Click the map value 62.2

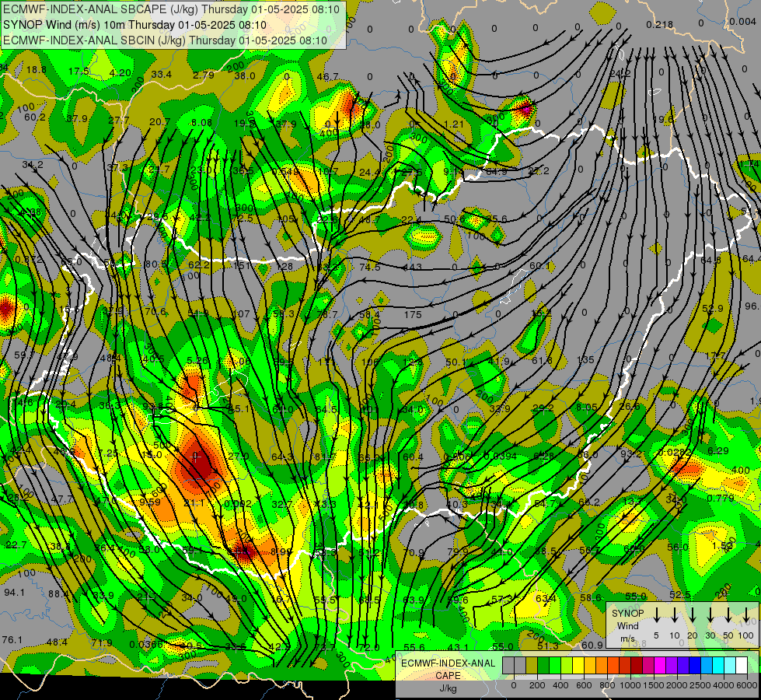[198, 264]
